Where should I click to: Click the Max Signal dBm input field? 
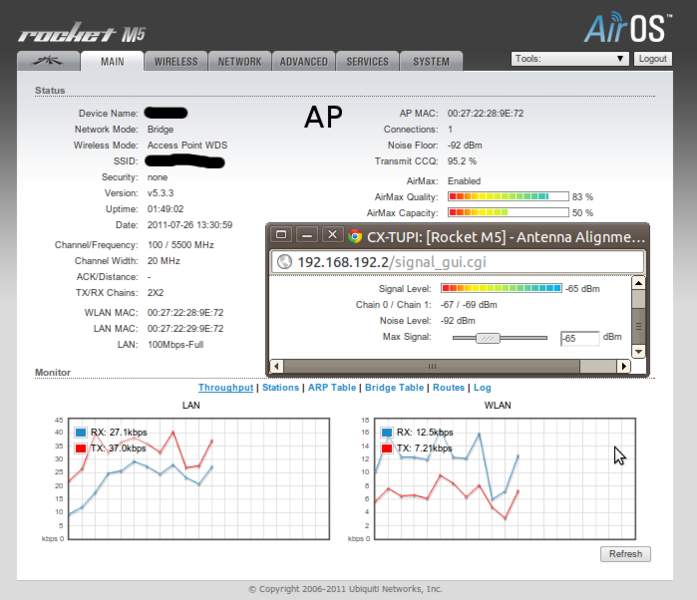pos(580,338)
